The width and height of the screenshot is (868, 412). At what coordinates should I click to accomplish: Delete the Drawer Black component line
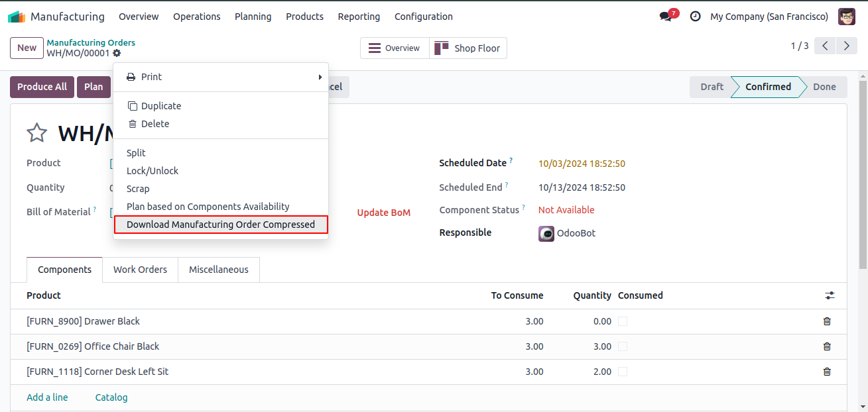(x=827, y=321)
